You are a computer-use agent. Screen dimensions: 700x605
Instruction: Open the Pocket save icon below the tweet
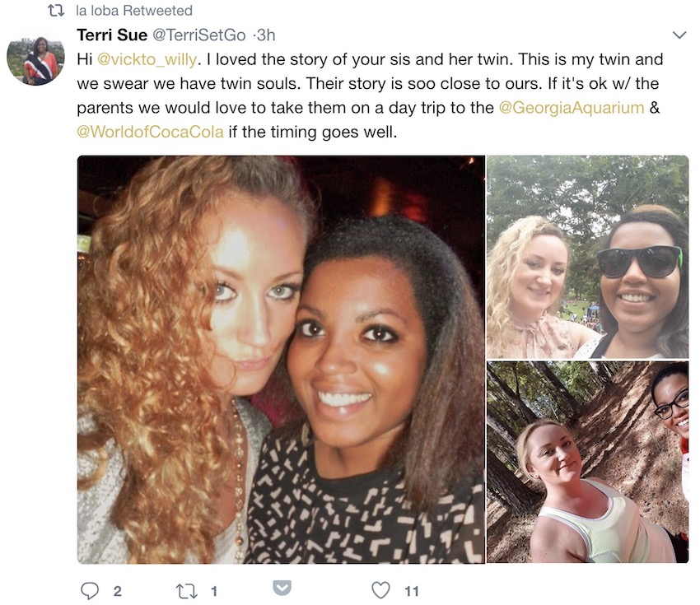click(282, 588)
